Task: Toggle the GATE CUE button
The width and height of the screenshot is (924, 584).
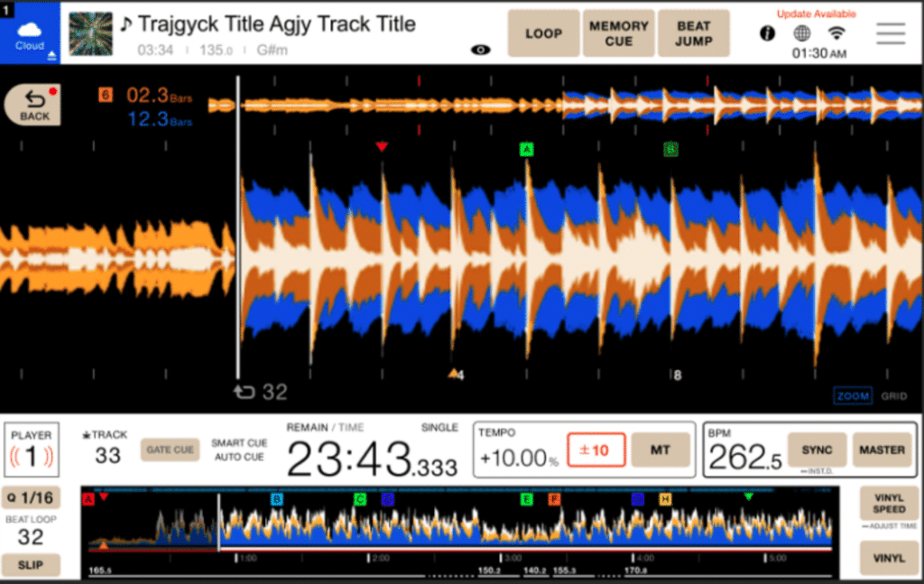Action: pyautogui.click(x=170, y=450)
